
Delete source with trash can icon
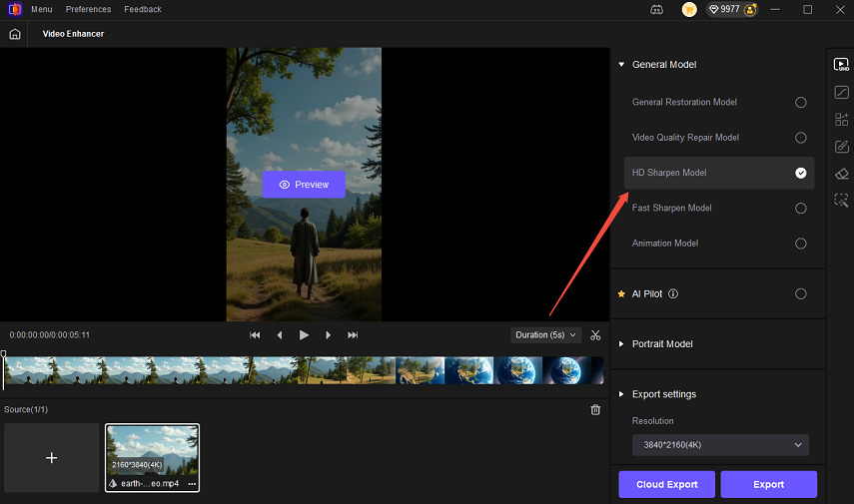coord(595,410)
